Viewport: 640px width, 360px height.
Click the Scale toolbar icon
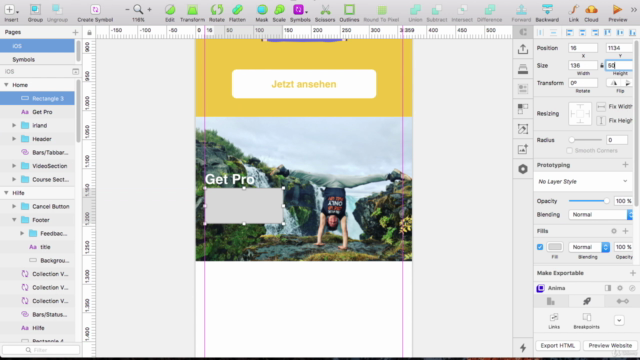pos(279,9)
